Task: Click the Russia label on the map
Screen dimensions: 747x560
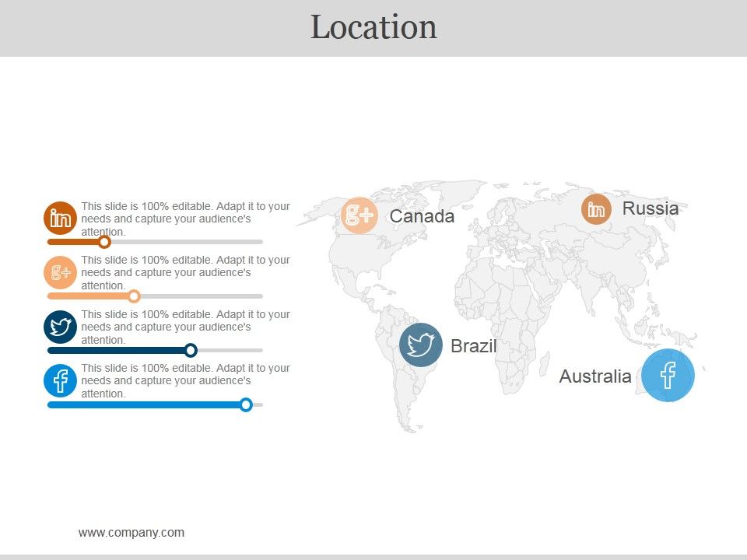Action: (x=651, y=208)
